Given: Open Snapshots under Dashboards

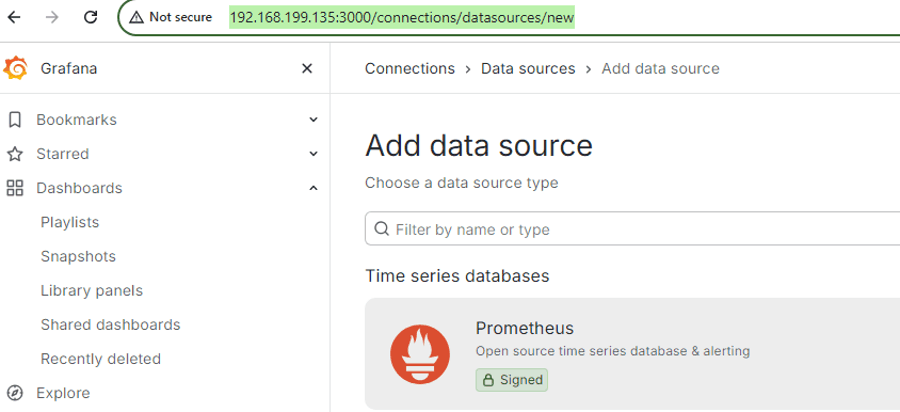Looking at the screenshot, I should [x=78, y=256].
